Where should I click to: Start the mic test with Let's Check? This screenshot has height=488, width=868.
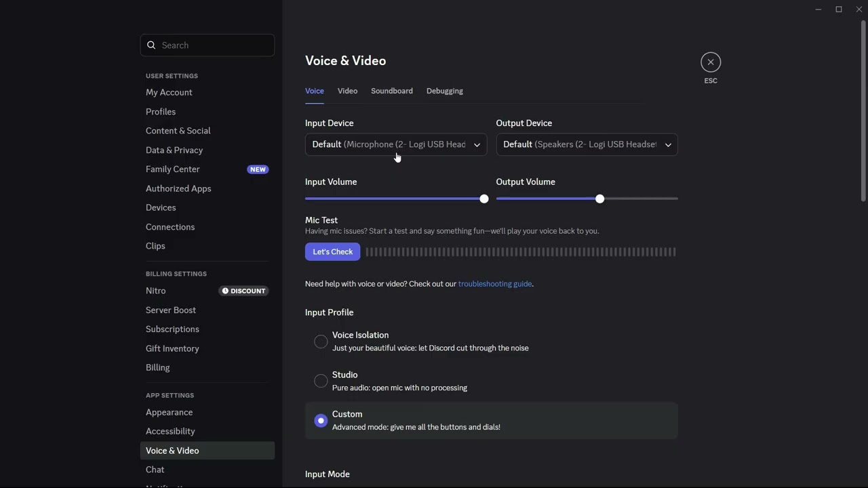click(333, 251)
